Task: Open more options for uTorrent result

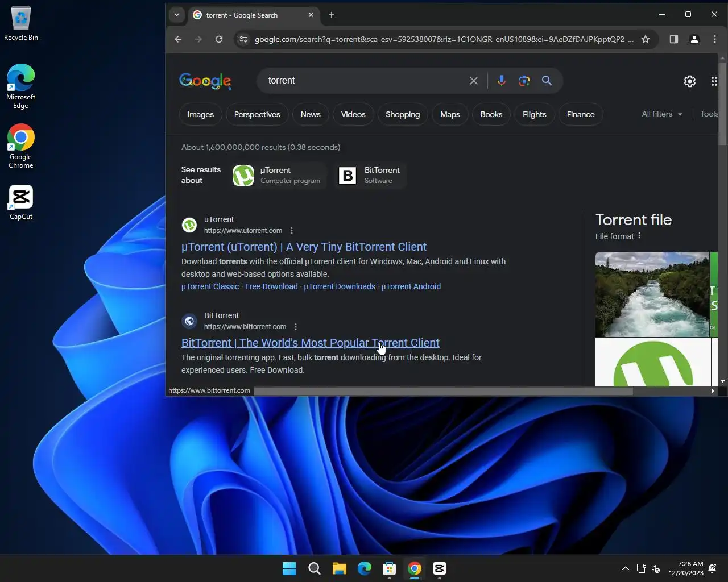Action: 292,231
